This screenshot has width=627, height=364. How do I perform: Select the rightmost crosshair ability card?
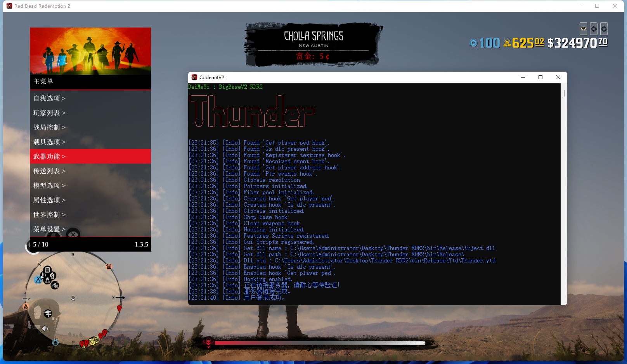coord(604,29)
